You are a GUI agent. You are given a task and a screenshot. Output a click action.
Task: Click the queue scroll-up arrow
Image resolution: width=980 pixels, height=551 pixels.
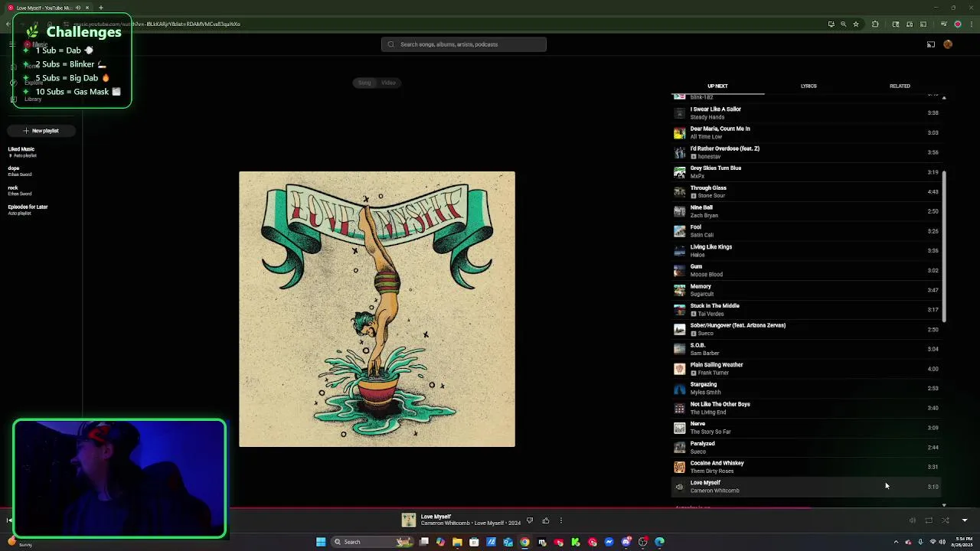coord(944,98)
